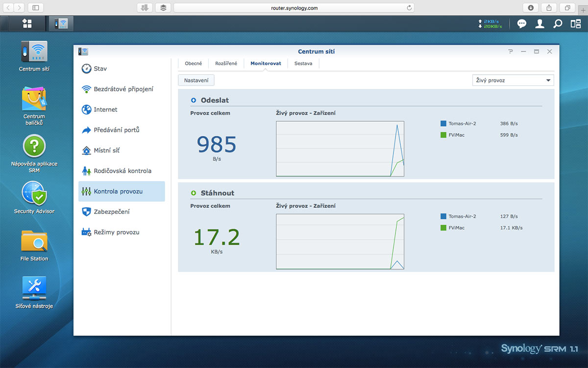The width and height of the screenshot is (588, 368).
Task: Launch File Station from desktop
Action: (x=34, y=241)
